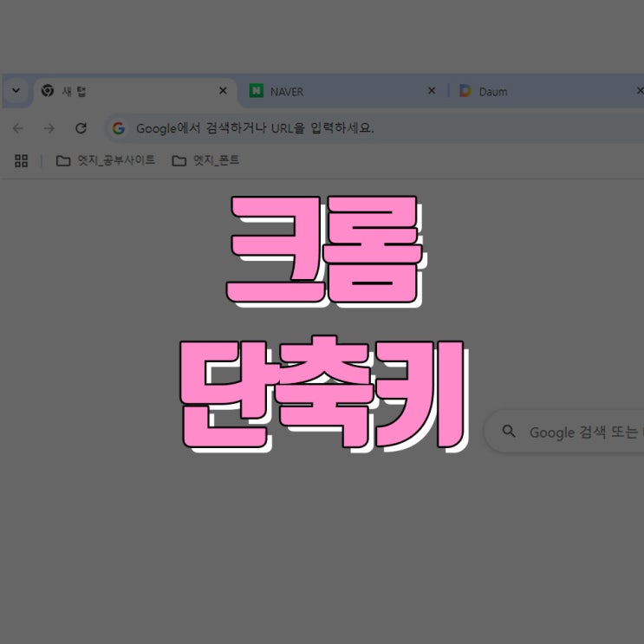Reload the page with refresh icon
Image resolution: width=644 pixels, height=644 pixels.
pyautogui.click(x=81, y=128)
